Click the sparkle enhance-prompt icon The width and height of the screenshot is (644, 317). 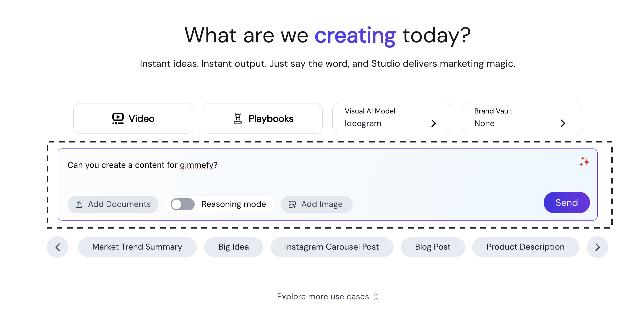pyautogui.click(x=584, y=162)
